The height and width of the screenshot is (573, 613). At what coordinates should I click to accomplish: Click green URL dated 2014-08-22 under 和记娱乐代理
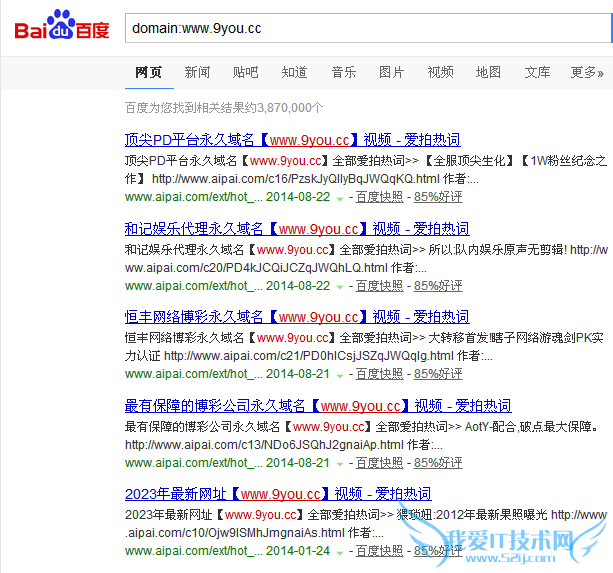(x=228, y=286)
